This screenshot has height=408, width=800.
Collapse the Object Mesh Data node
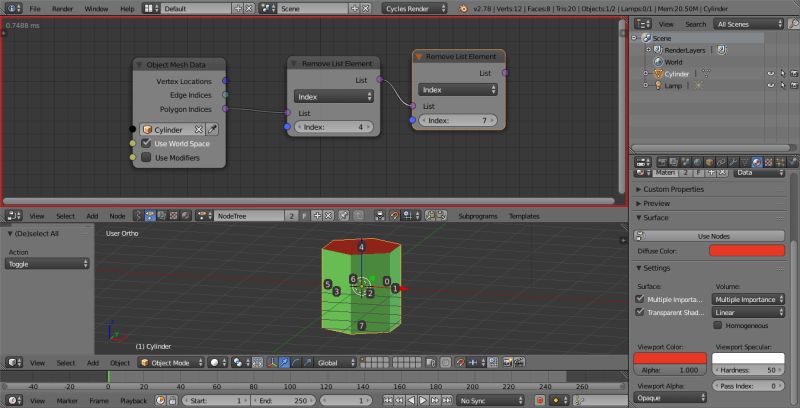(x=138, y=65)
